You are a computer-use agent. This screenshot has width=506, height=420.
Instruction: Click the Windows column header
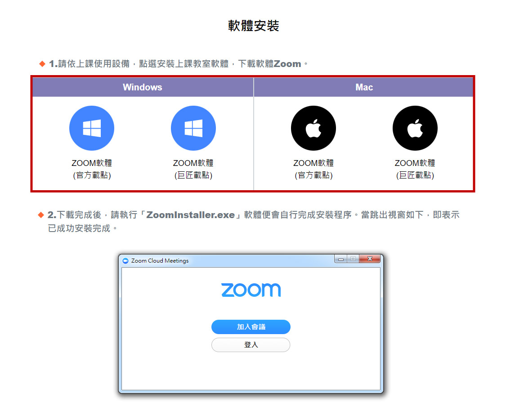point(143,87)
